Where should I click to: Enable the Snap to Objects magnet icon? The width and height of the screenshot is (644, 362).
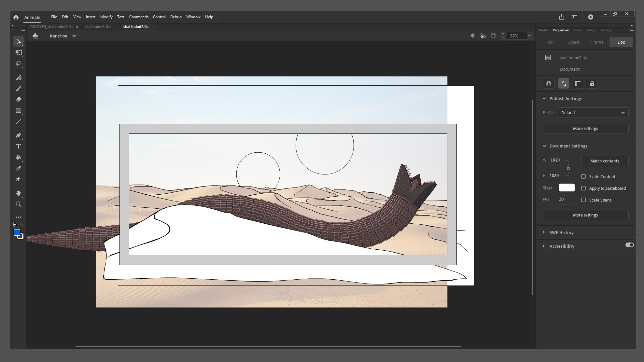(548, 83)
